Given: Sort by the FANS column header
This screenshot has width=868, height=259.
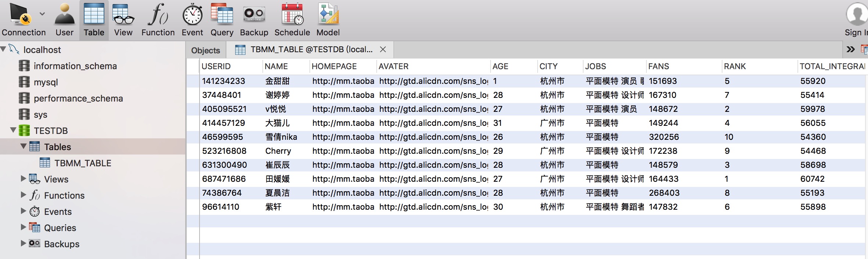Looking at the screenshot, I should (684, 66).
